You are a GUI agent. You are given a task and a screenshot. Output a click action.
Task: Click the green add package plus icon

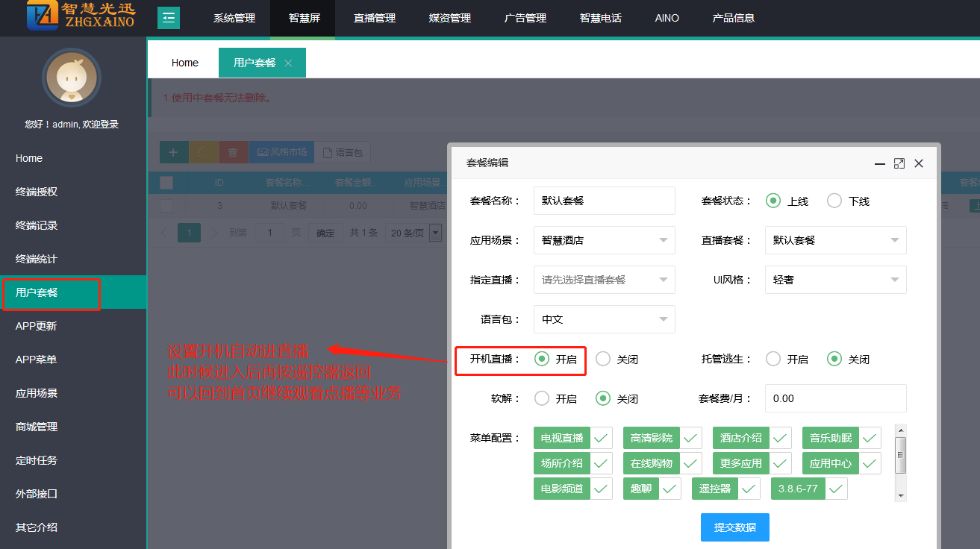tap(174, 152)
